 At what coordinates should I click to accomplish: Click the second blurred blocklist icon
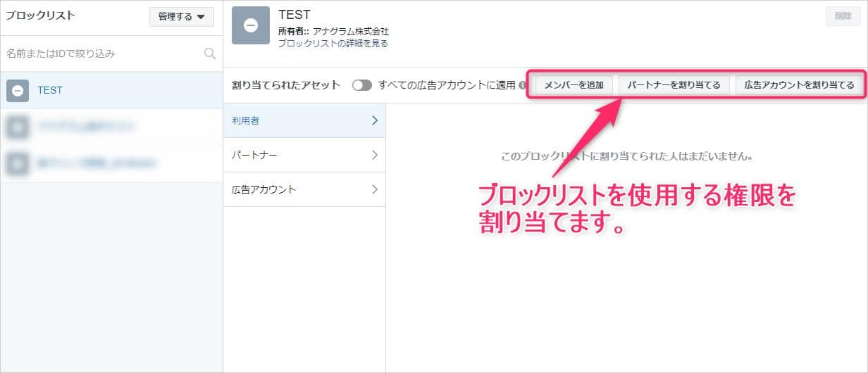coord(18,127)
